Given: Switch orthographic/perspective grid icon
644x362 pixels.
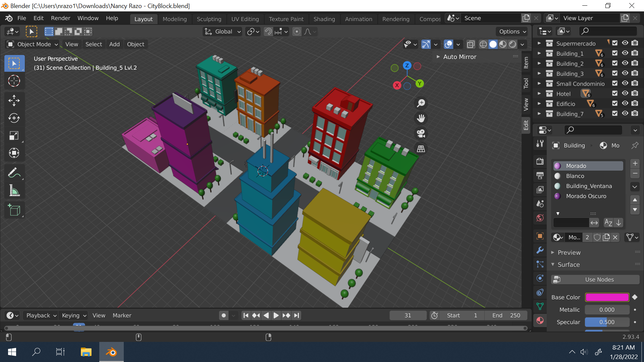Looking at the screenshot, I should click(421, 148).
